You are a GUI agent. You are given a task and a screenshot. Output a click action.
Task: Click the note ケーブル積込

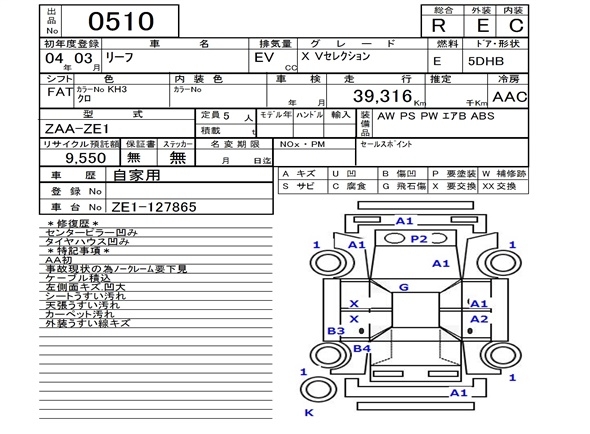tap(78, 278)
